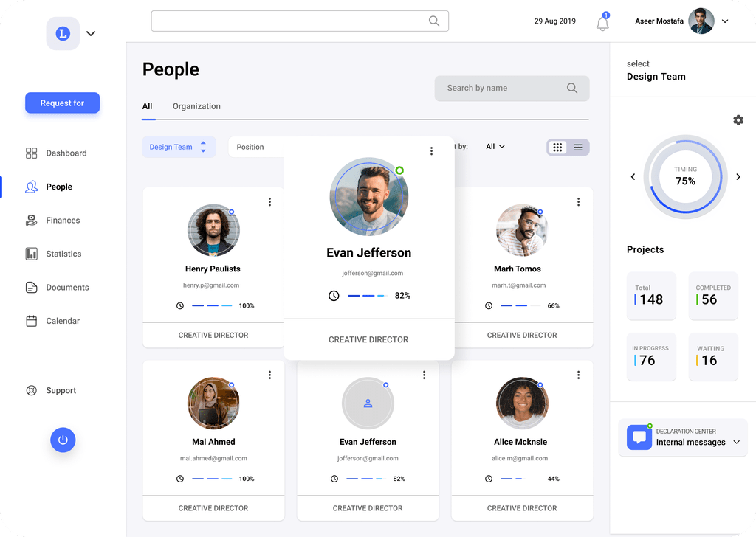Viewport: 756px width, 537px height.
Task: Open the sort by All dropdown
Action: (495, 146)
